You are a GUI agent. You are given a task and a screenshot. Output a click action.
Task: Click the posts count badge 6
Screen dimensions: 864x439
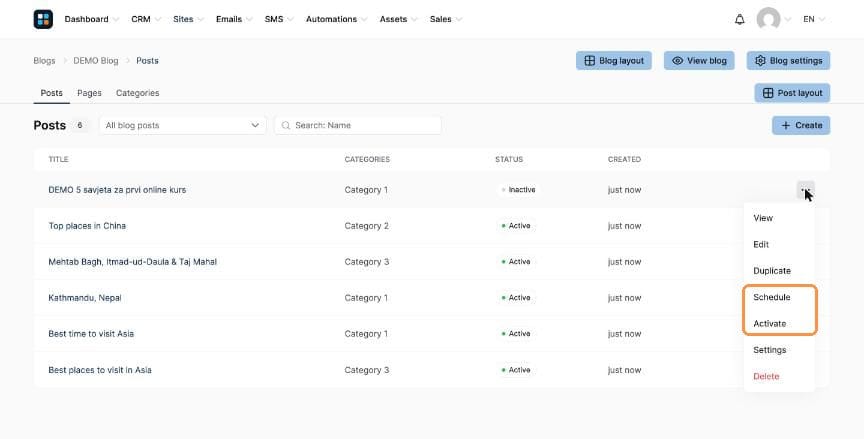coord(80,126)
